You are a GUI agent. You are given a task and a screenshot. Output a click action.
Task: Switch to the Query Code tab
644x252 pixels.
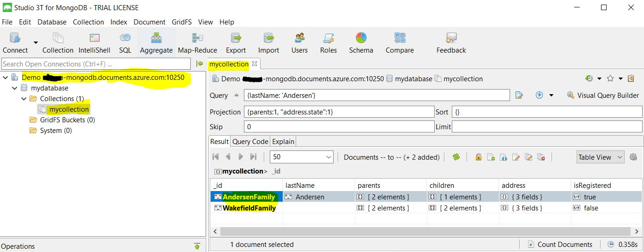point(250,141)
